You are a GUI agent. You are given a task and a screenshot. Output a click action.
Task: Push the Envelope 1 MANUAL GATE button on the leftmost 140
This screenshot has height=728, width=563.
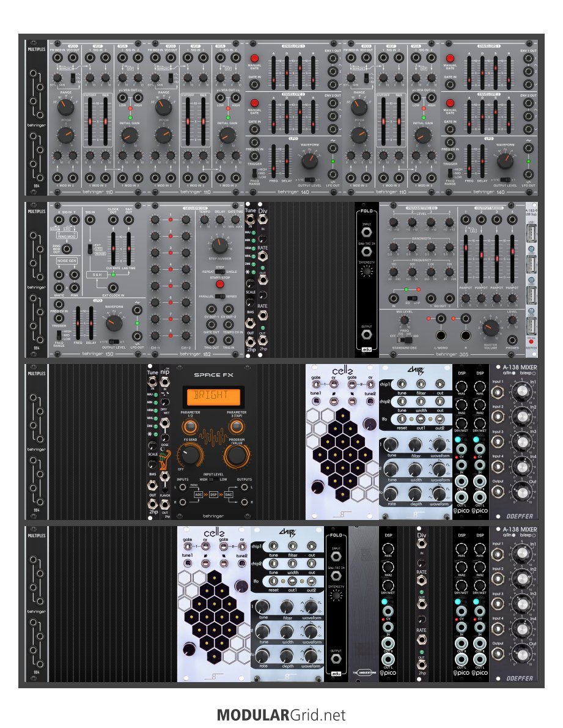click(x=254, y=59)
